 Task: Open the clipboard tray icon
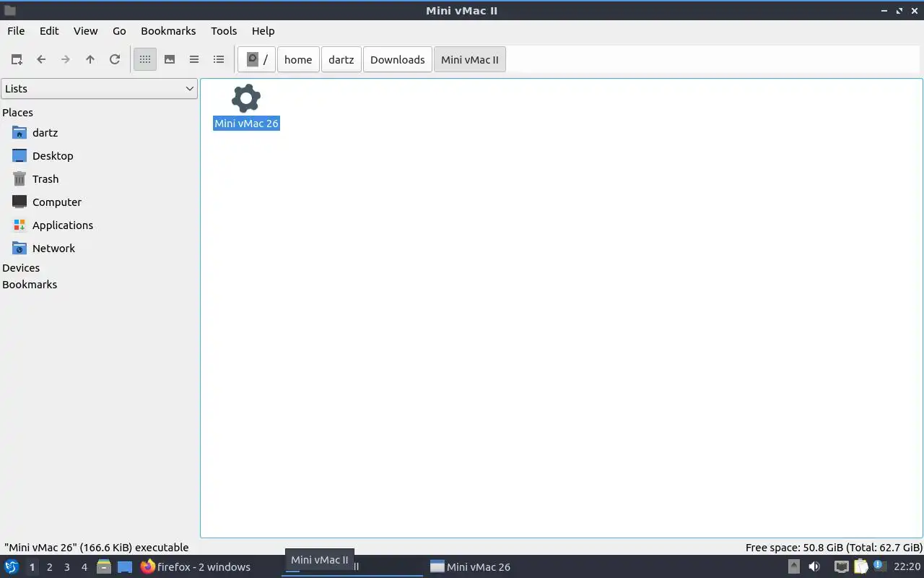860,567
